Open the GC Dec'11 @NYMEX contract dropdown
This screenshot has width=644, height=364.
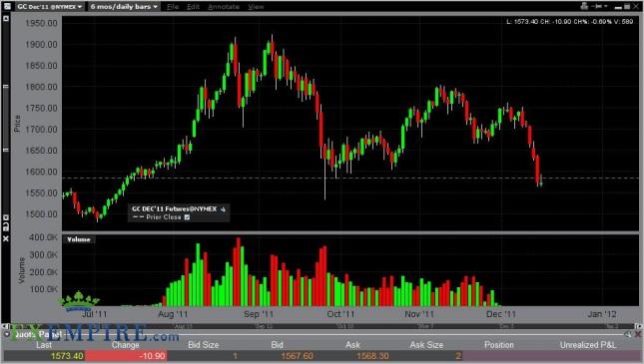pos(50,7)
